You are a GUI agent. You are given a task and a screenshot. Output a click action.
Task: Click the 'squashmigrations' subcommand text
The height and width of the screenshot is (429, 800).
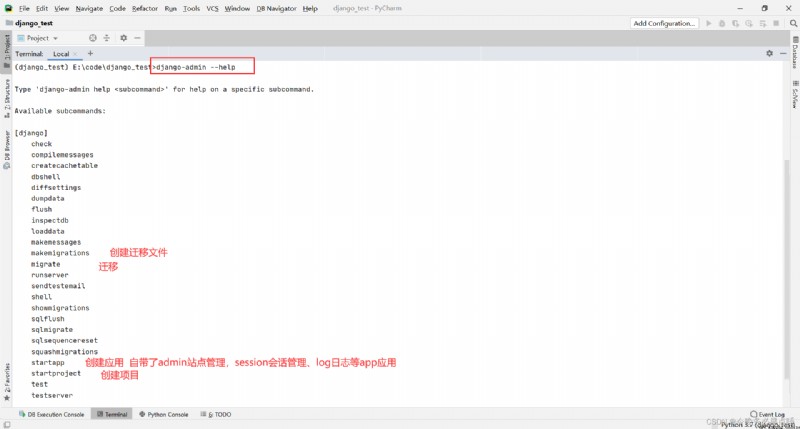pos(64,351)
